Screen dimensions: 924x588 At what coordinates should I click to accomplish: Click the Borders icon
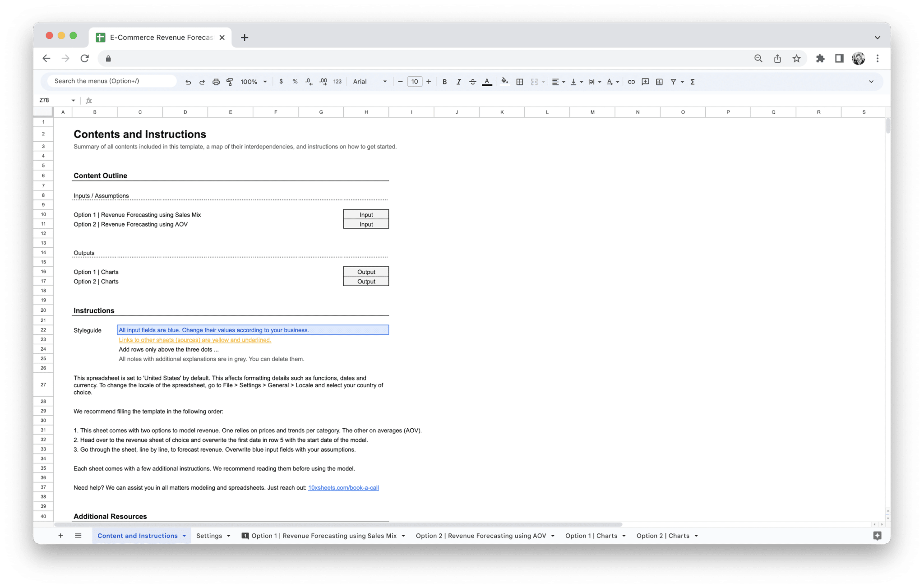[519, 82]
